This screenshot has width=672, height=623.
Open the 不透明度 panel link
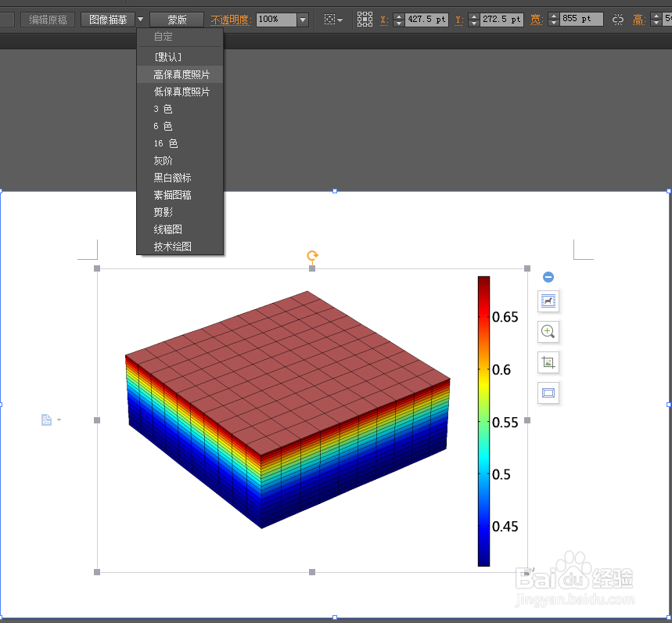coord(230,20)
